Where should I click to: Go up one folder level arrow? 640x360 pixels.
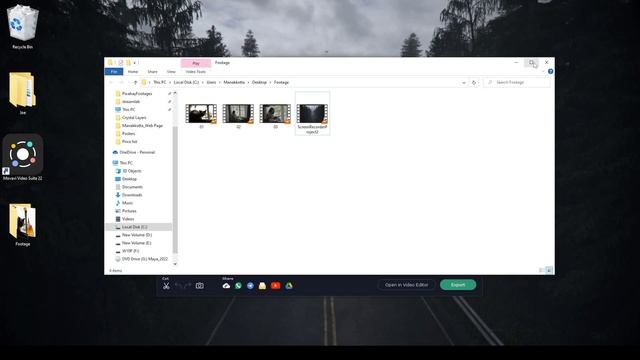(136, 82)
